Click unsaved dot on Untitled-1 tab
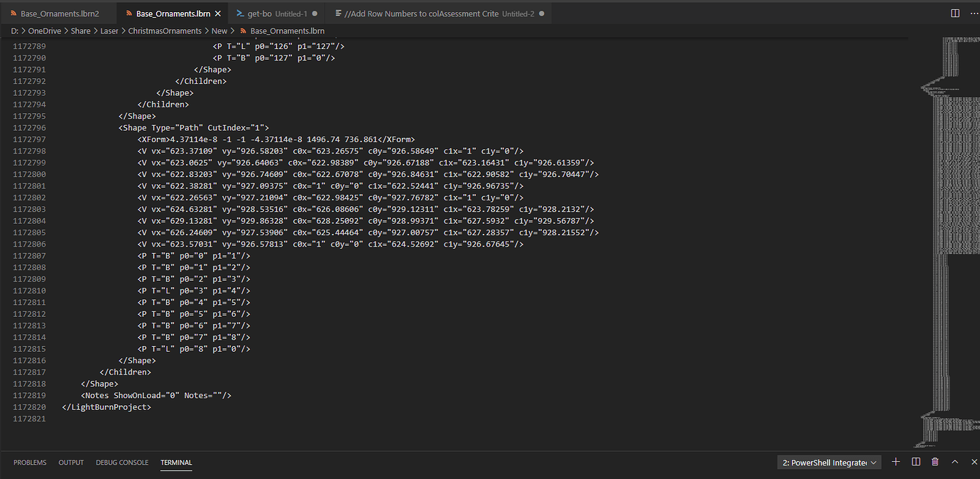980x479 pixels. coord(315,14)
